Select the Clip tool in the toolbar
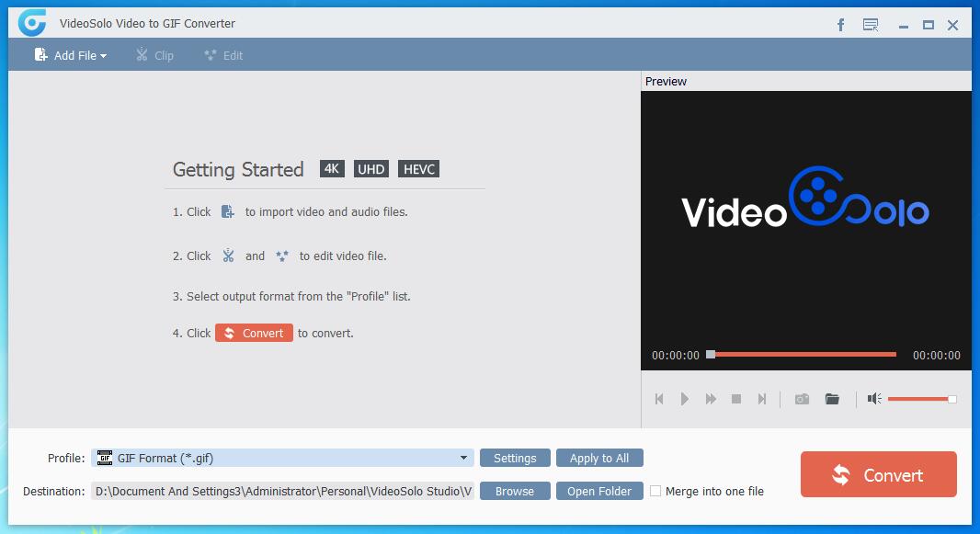 (154, 55)
